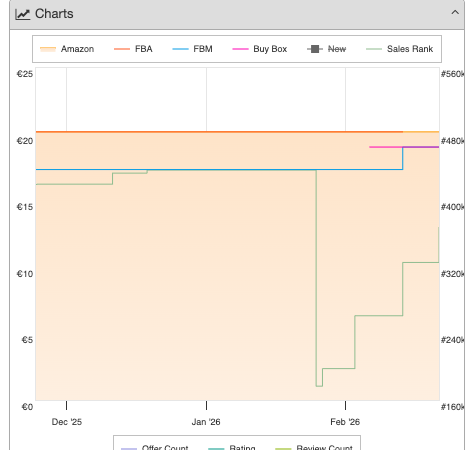Viewport: 474px width, 450px height.
Task: Toggle Rating legend entry
Action: coord(232,447)
